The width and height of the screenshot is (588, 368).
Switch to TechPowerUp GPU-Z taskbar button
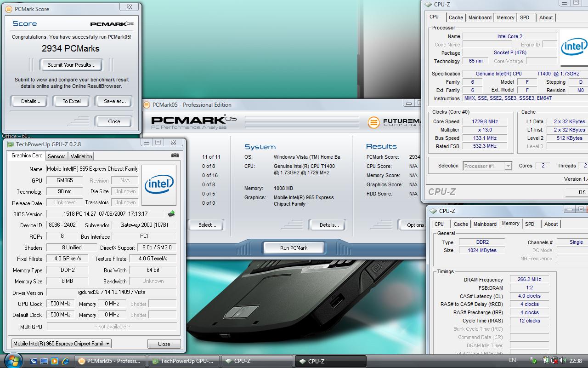tap(184, 361)
